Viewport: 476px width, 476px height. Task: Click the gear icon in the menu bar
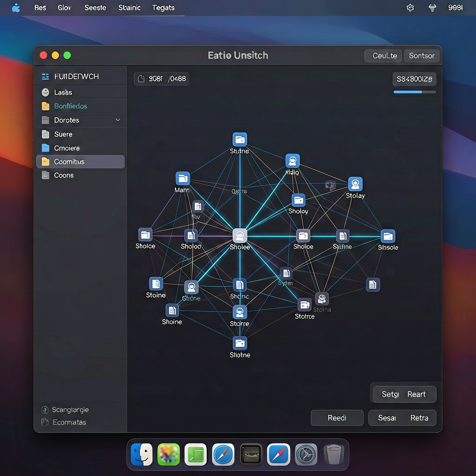click(410, 7)
